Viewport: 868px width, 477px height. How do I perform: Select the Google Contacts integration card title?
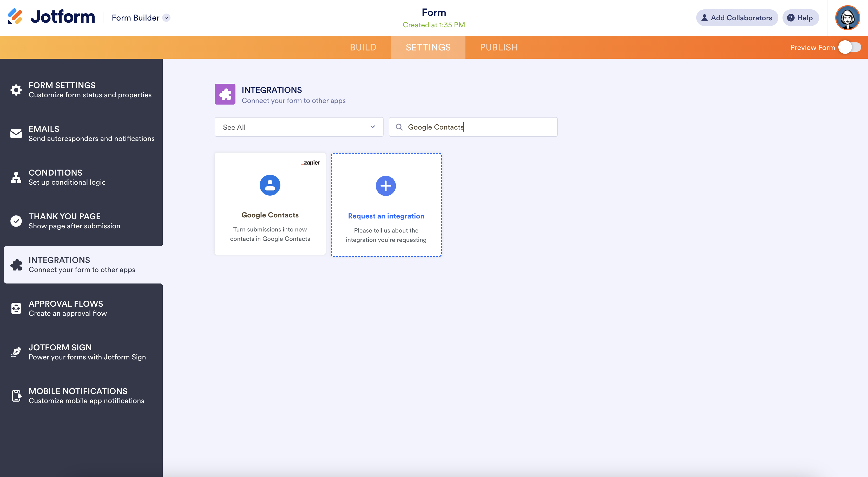click(270, 215)
